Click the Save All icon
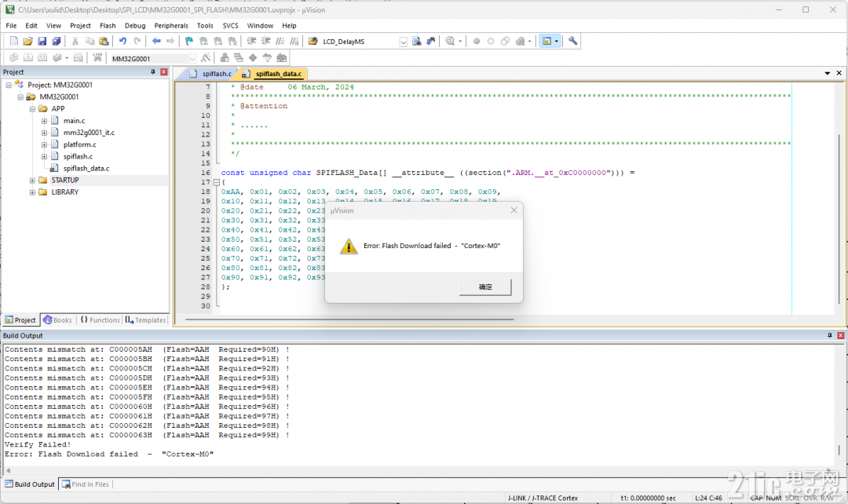Image resolution: width=848 pixels, height=504 pixels. pos(57,41)
